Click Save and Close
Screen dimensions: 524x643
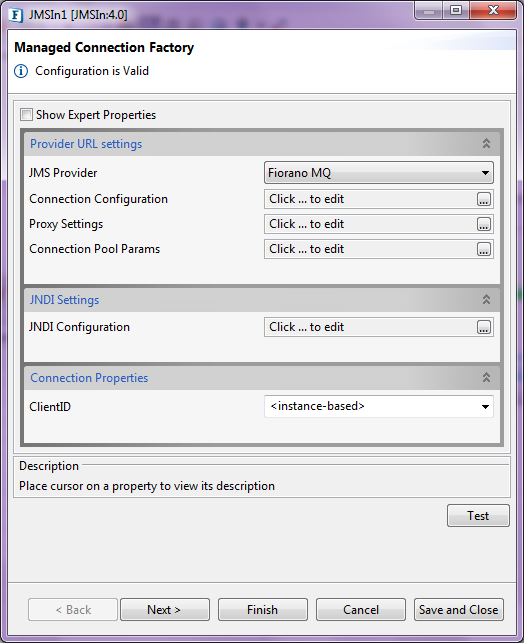[459, 610]
